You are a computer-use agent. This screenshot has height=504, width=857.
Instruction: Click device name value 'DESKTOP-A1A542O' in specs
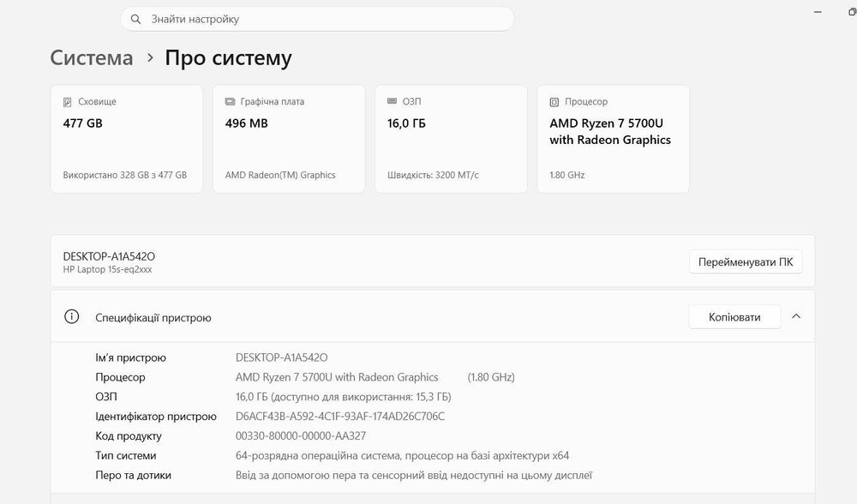coord(281,357)
